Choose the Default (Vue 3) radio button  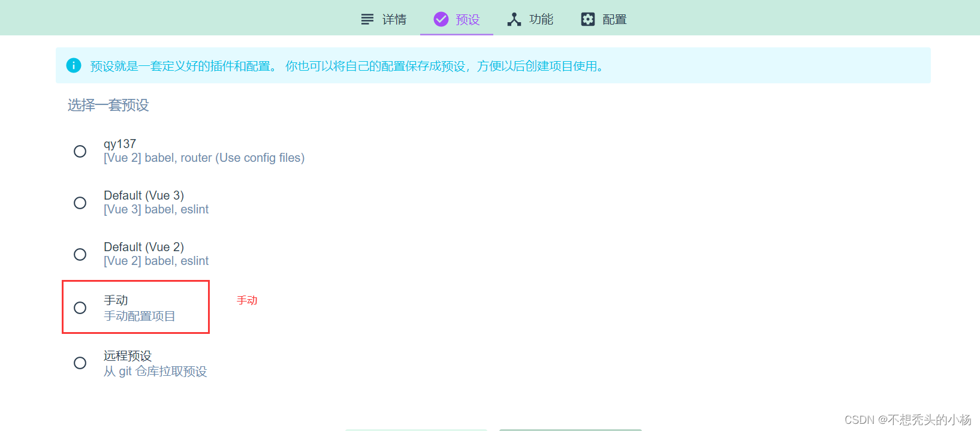click(x=80, y=203)
